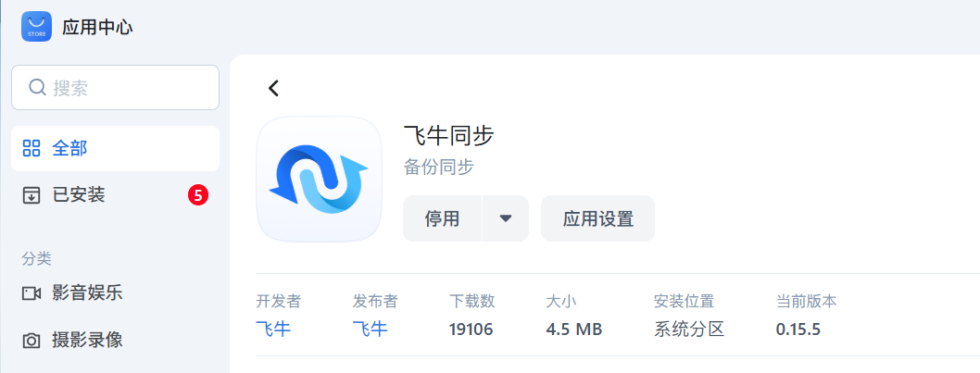Focus the 搜索 input field
Viewport: 980px width, 373px height.
point(115,88)
